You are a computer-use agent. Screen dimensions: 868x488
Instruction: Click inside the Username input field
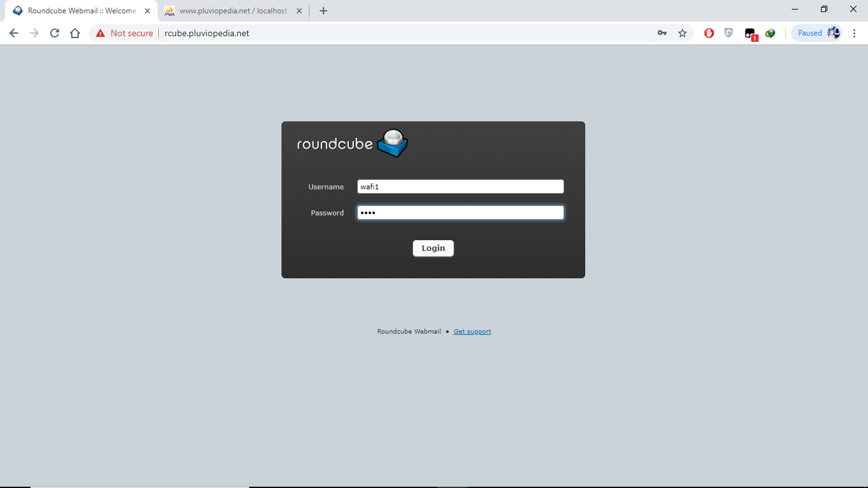click(x=460, y=186)
